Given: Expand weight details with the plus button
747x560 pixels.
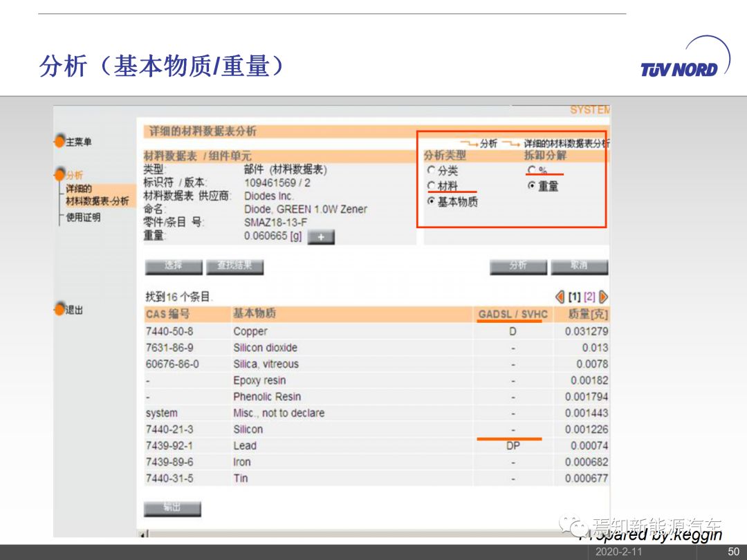Looking at the screenshot, I should pyautogui.click(x=320, y=237).
